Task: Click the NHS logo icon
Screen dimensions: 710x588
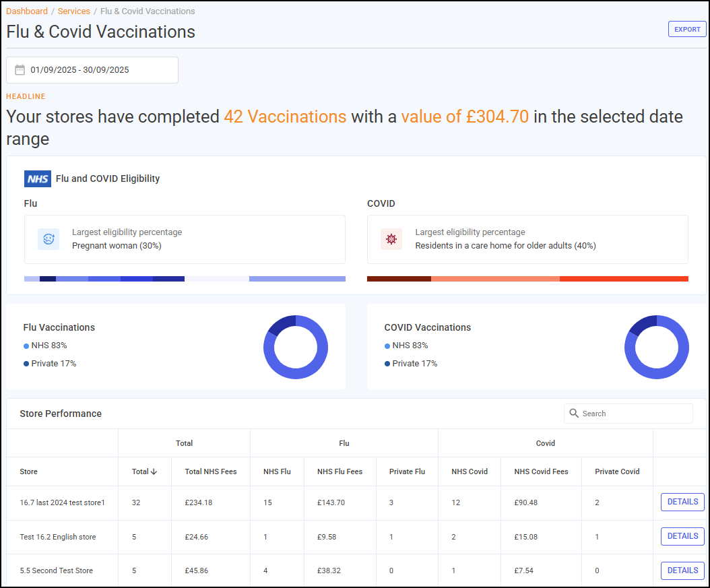Action: (38, 178)
